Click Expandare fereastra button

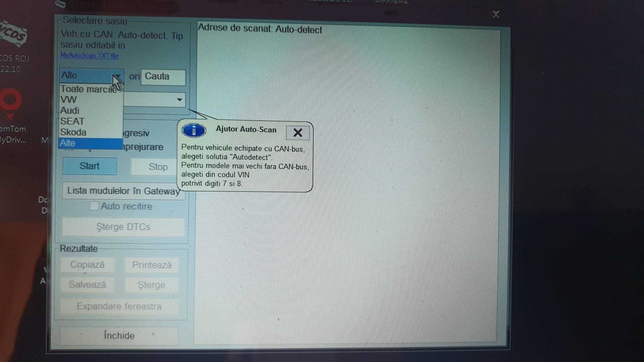pos(119,306)
